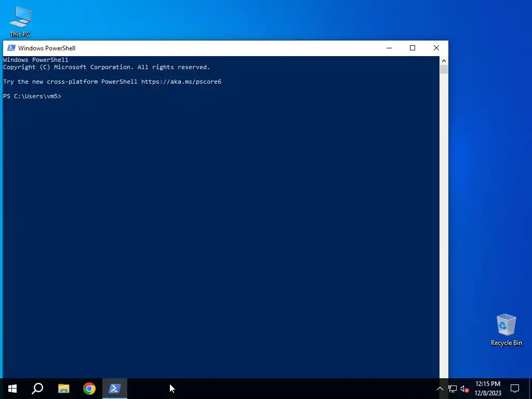This screenshot has height=399, width=532.
Task: Open clock showing 12:15 PM
Action: click(487, 389)
